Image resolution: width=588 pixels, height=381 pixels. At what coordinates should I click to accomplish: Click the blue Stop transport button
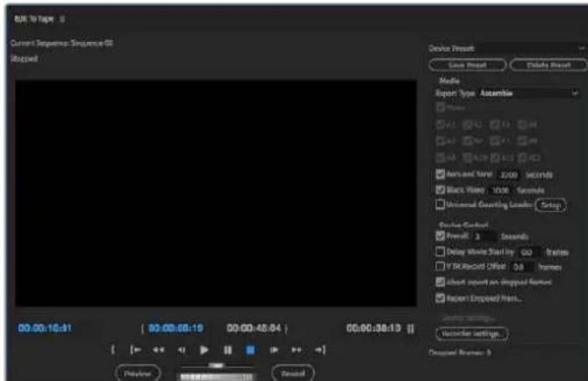point(250,350)
